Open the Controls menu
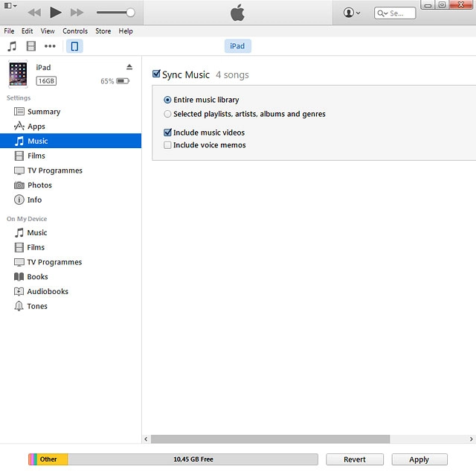 (x=75, y=31)
